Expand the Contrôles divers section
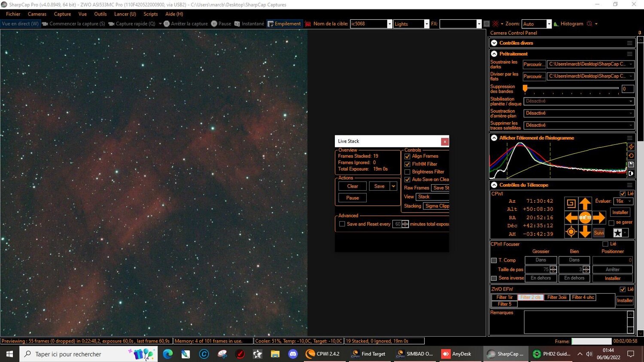Viewport: 644px width, 362px height. (x=494, y=43)
